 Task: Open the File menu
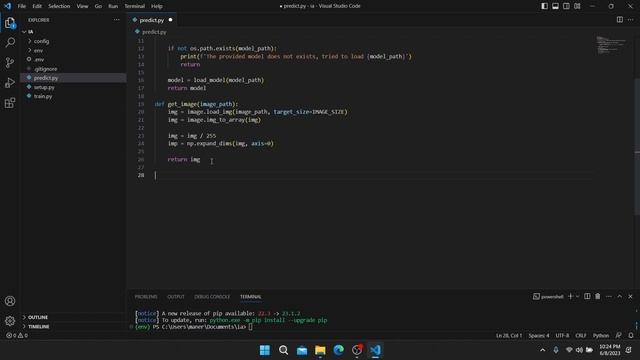pyautogui.click(x=22, y=6)
